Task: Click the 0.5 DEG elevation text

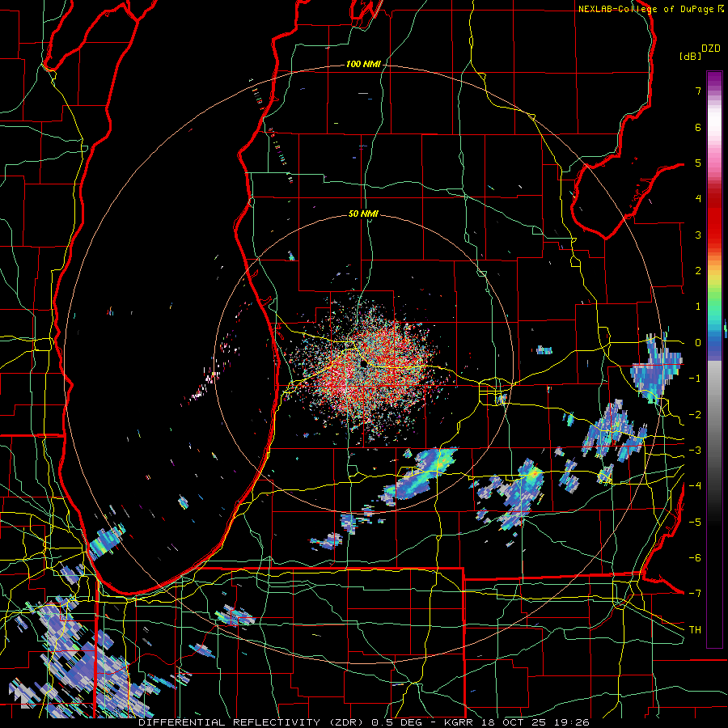Action: pos(397,722)
